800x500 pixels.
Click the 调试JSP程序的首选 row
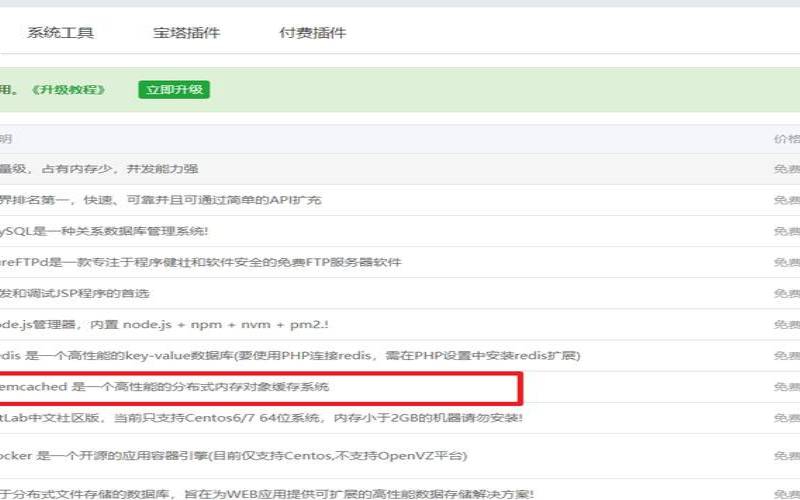coord(75,293)
